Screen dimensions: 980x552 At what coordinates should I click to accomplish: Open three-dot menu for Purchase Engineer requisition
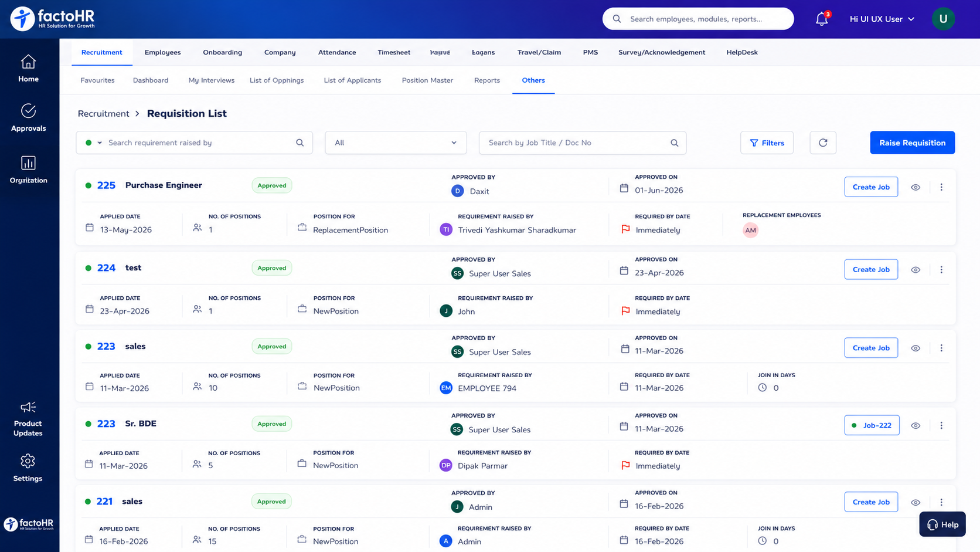pos(941,187)
